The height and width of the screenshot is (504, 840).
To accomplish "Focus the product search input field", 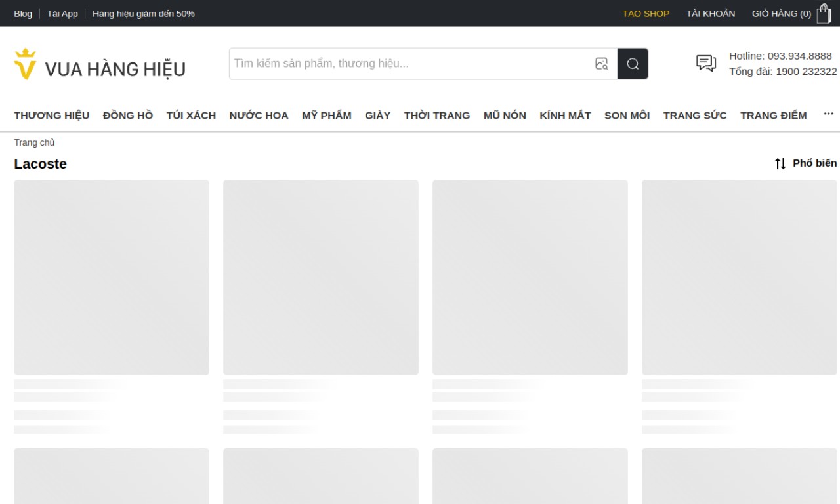I will pyautogui.click(x=410, y=64).
